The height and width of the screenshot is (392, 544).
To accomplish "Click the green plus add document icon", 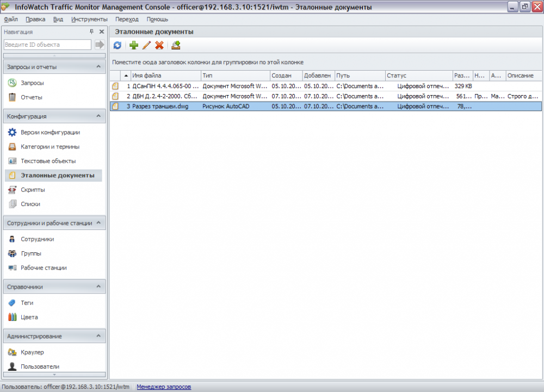I will tap(134, 45).
